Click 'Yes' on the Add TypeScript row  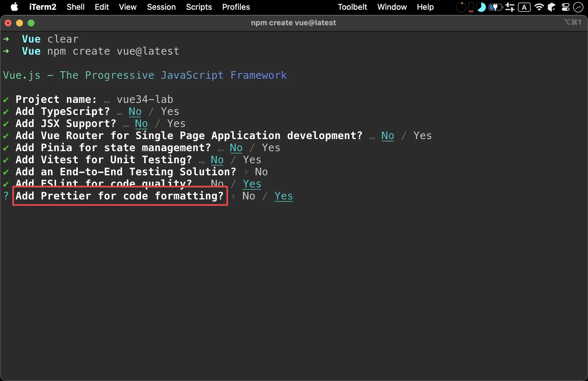tap(170, 111)
